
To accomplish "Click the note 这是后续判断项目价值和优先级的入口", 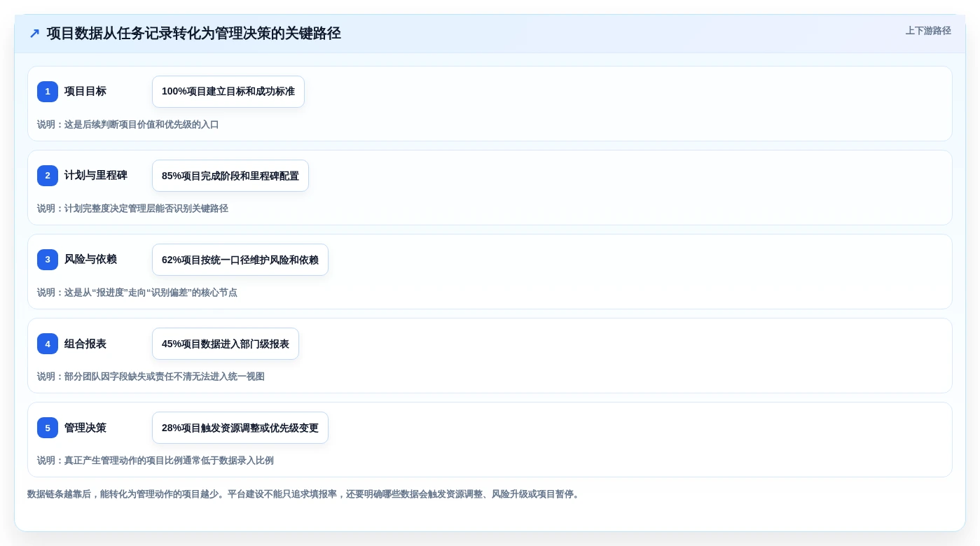I will pos(128,125).
